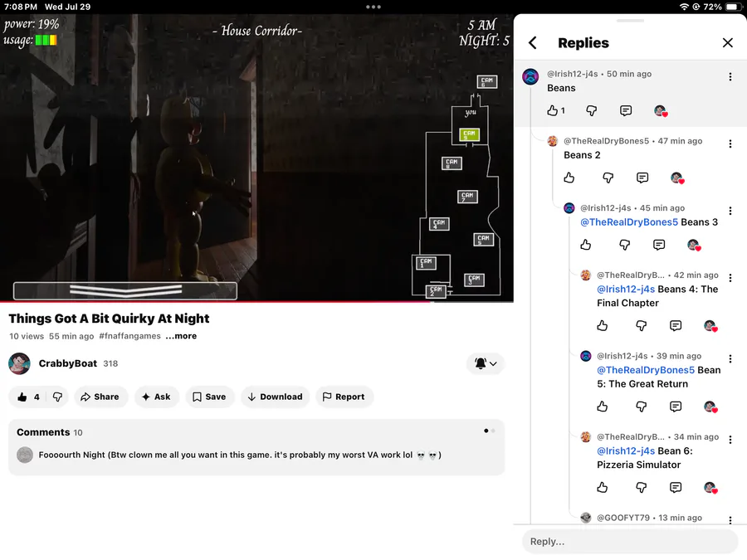Tap the video title 'Things Got A Bit Quirky At Night'

click(109, 319)
